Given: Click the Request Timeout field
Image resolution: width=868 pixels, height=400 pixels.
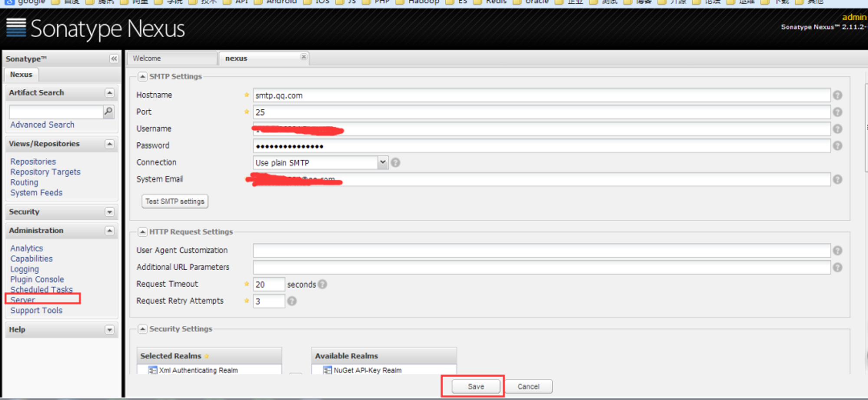Looking at the screenshot, I should (269, 284).
